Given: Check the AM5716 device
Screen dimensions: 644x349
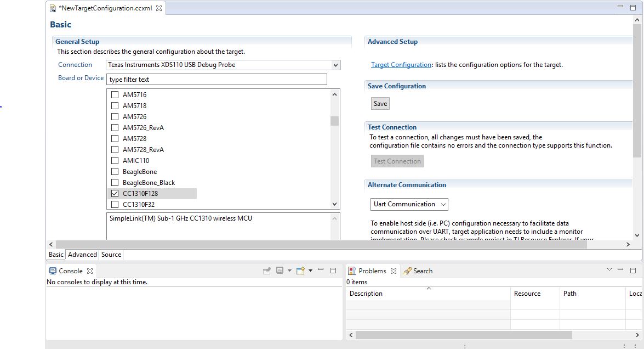Looking at the screenshot, I should point(115,94).
